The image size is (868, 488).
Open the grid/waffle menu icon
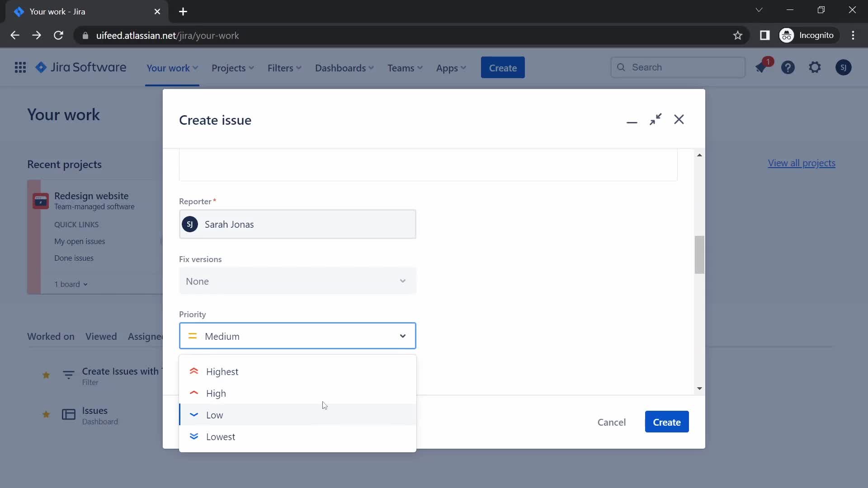click(20, 67)
